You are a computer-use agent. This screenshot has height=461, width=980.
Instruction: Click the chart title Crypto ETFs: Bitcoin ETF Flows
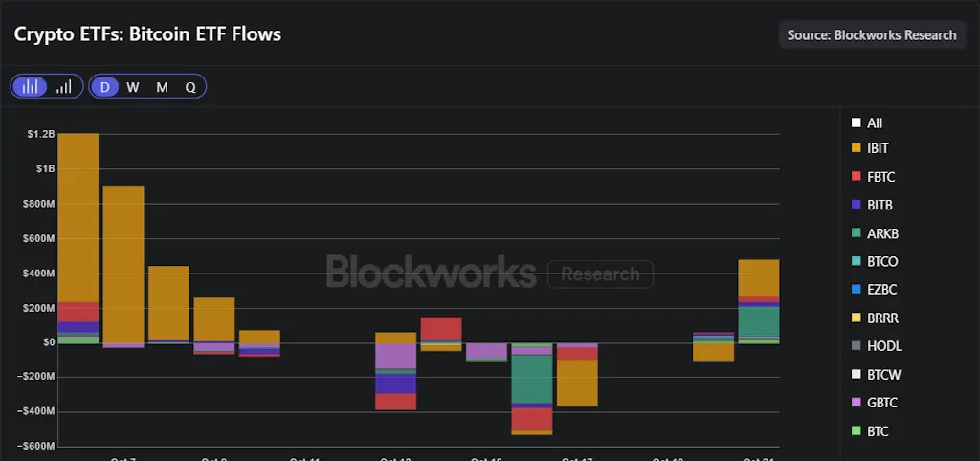coord(147,33)
